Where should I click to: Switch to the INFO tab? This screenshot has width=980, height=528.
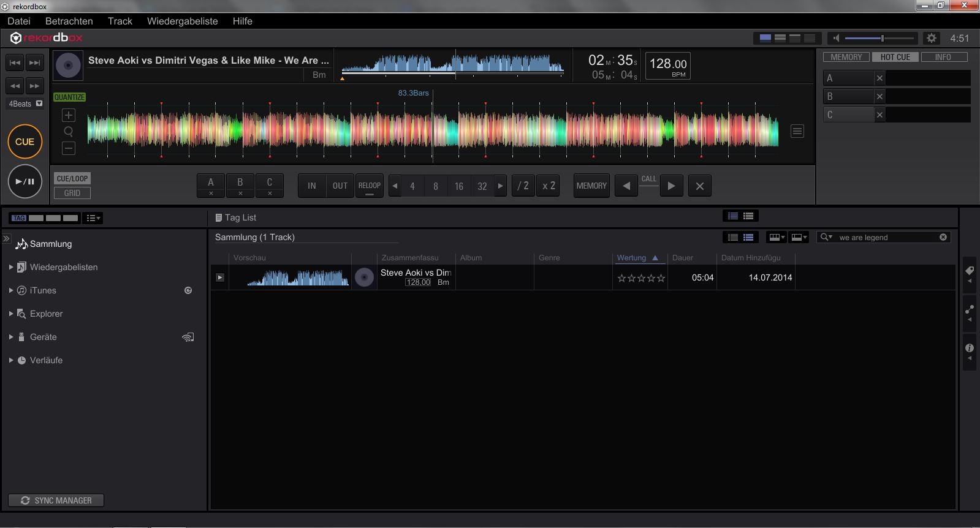pos(943,57)
